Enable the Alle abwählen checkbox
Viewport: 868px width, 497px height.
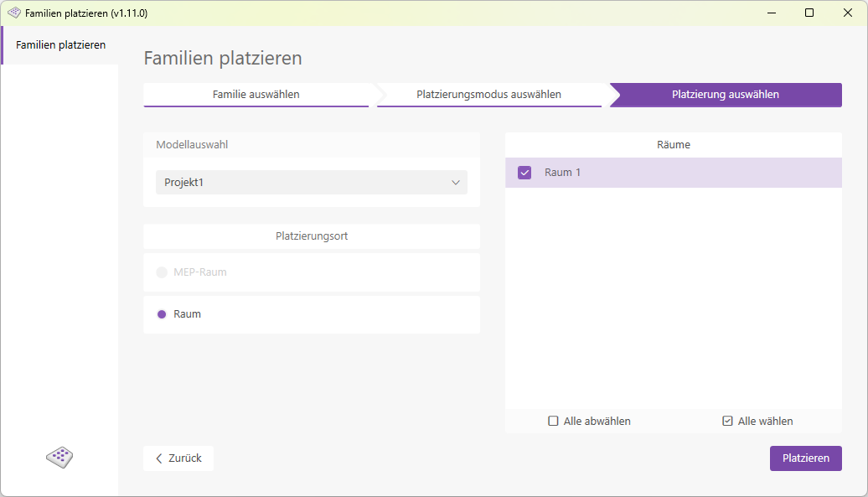pyautogui.click(x=552, y=421)
